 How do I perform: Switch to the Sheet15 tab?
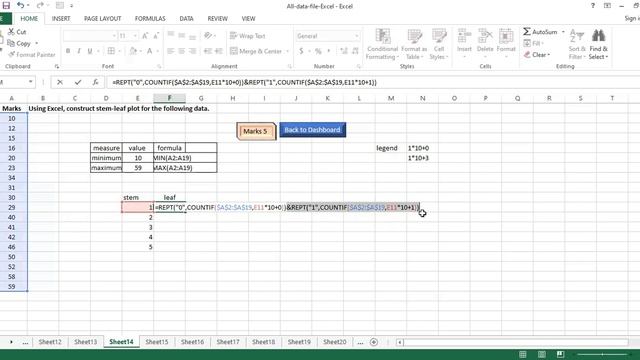pos(157,342)
